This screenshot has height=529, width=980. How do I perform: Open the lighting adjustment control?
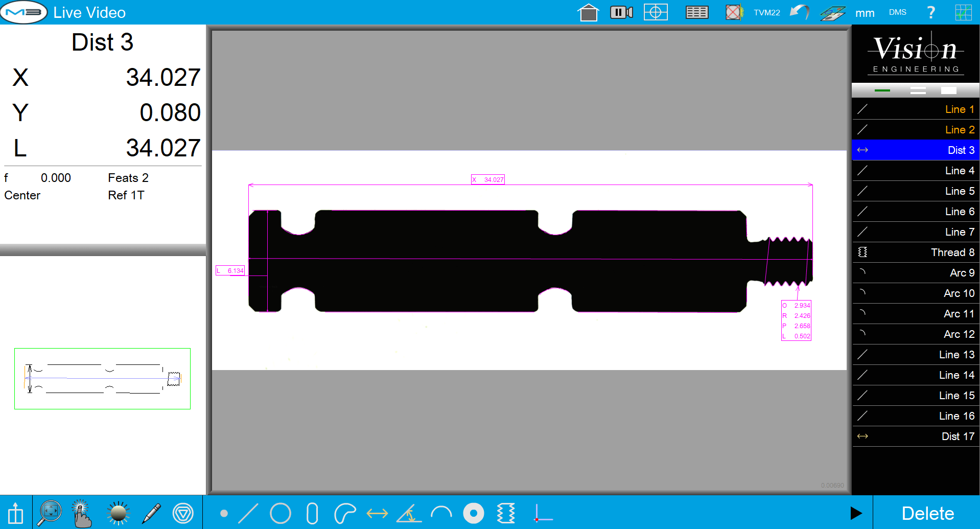118,513
